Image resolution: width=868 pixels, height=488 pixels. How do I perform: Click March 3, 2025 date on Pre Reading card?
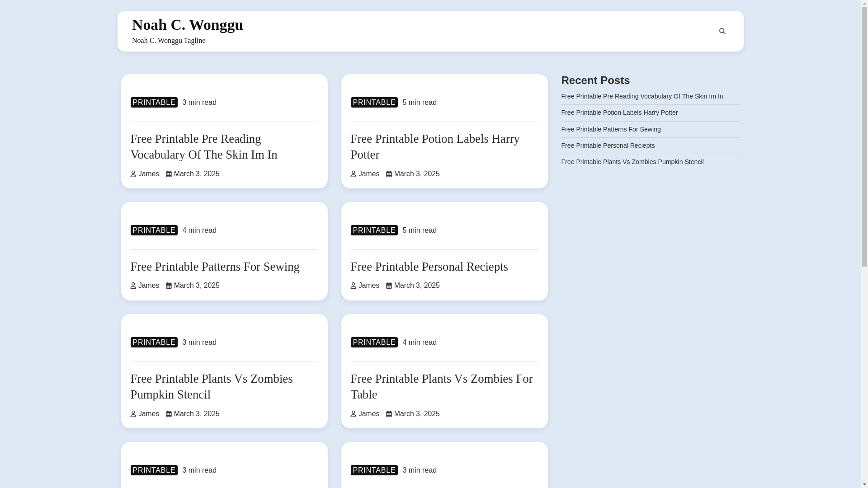pyautogui.click(x=196, y=174)
